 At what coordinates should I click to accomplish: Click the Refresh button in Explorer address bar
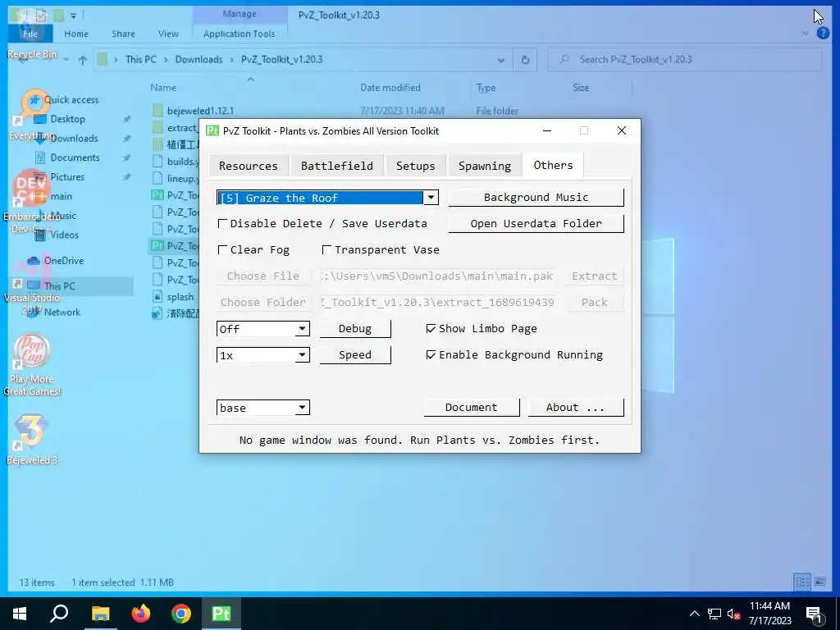[x=525, y=59]
